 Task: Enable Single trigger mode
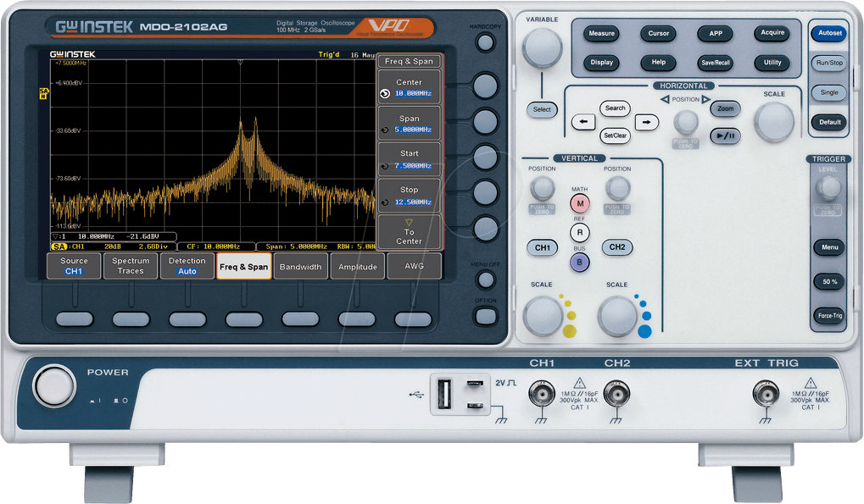(828, 92)
